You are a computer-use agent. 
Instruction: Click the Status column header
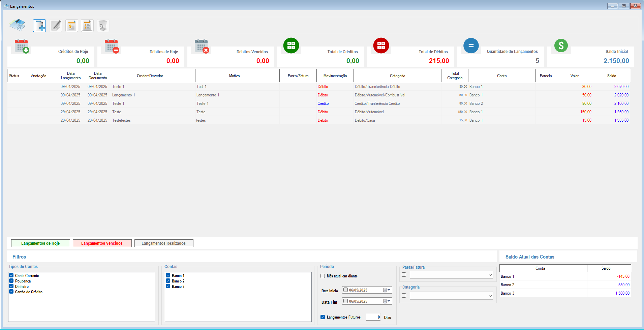(x=14, y=76)
